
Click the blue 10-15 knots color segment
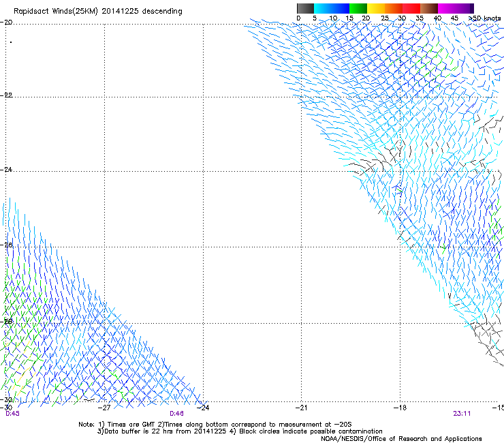[x=341, y=8]
